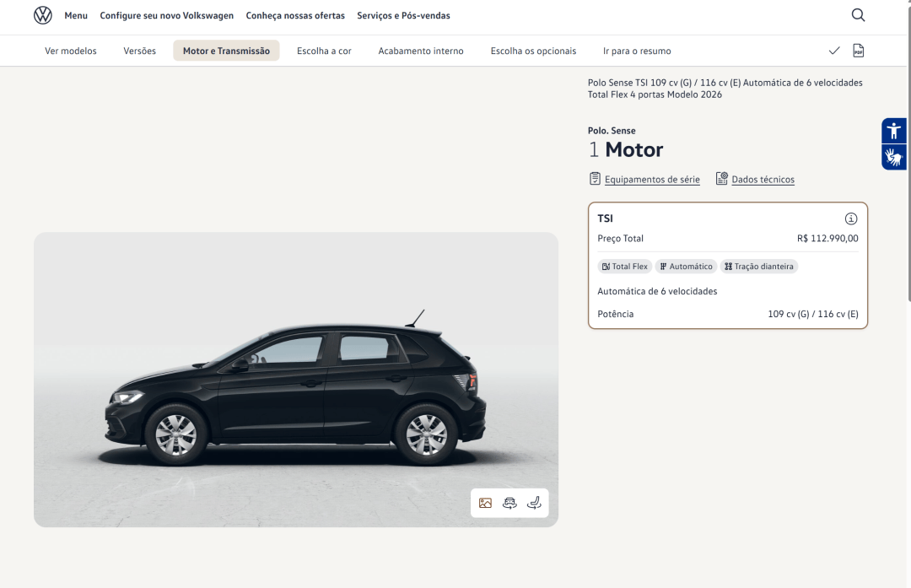Show interior seat view icon
911x588 pixels.
[x=534, y=503]
